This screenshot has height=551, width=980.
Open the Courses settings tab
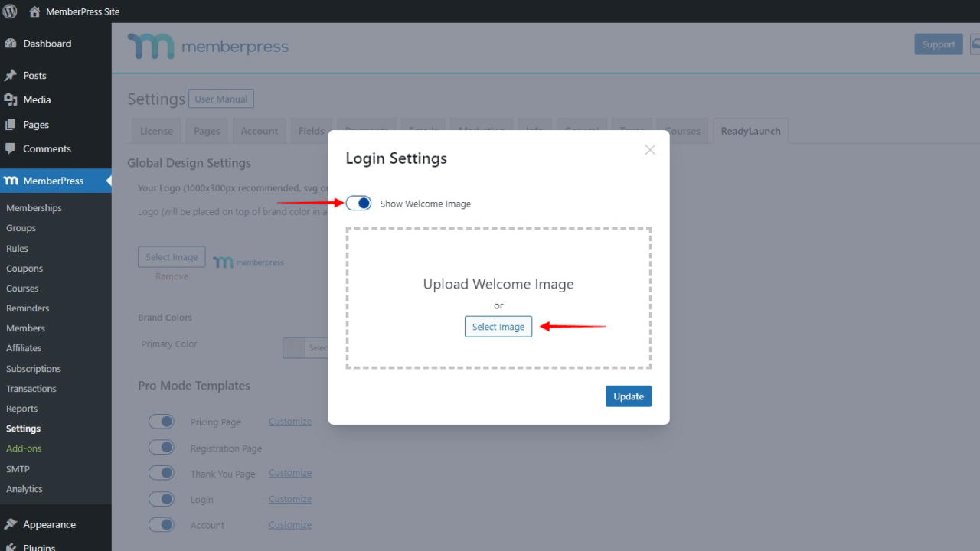click(683, 131)
